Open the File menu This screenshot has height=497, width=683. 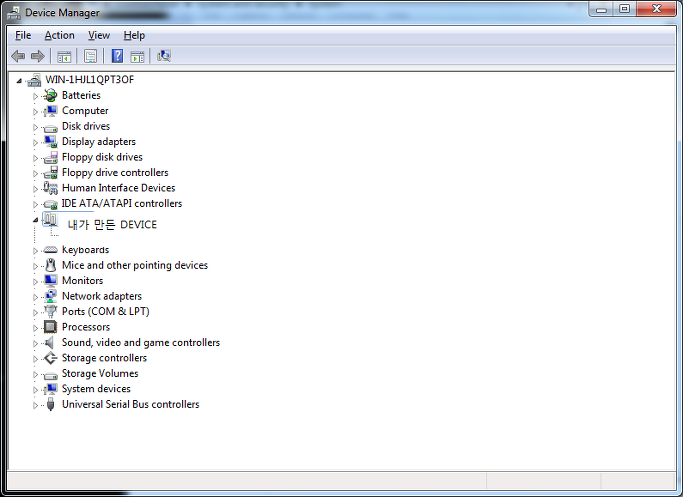pos(23,35)
